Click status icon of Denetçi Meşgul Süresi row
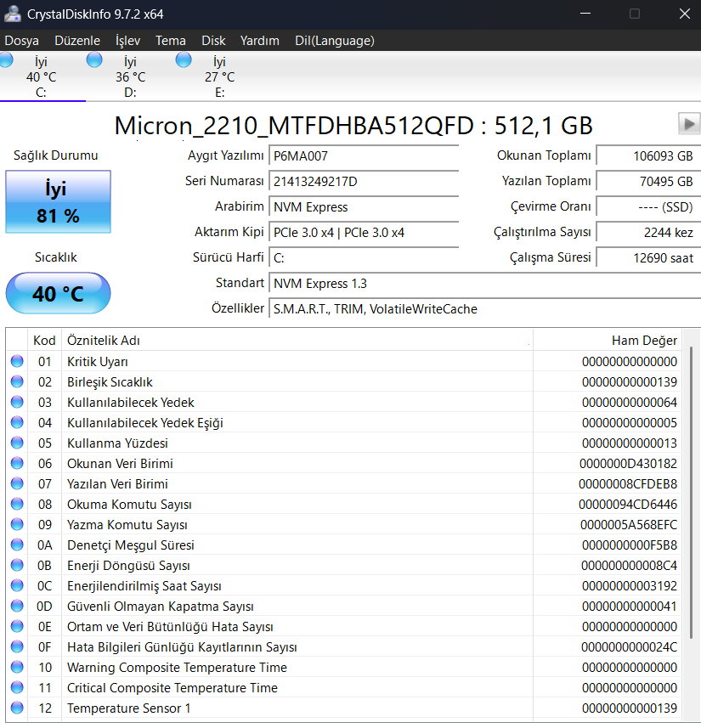The width and height of the screenshot is (701, 728). click(17, 545)
